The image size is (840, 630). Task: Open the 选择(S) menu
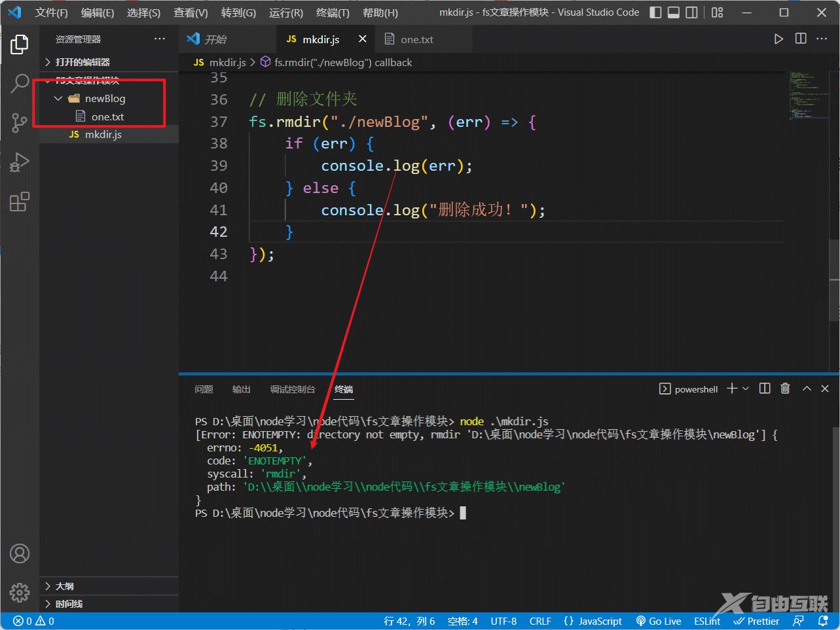143,12
